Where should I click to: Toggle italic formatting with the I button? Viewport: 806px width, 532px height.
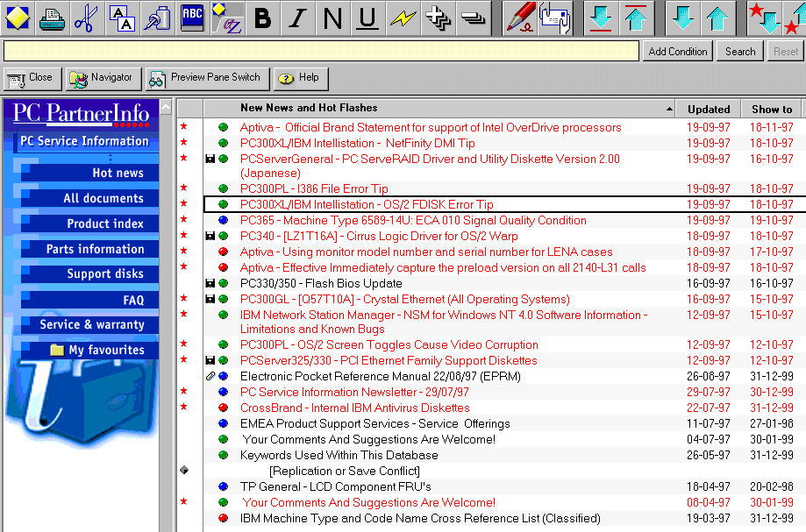tap(298, 18)
